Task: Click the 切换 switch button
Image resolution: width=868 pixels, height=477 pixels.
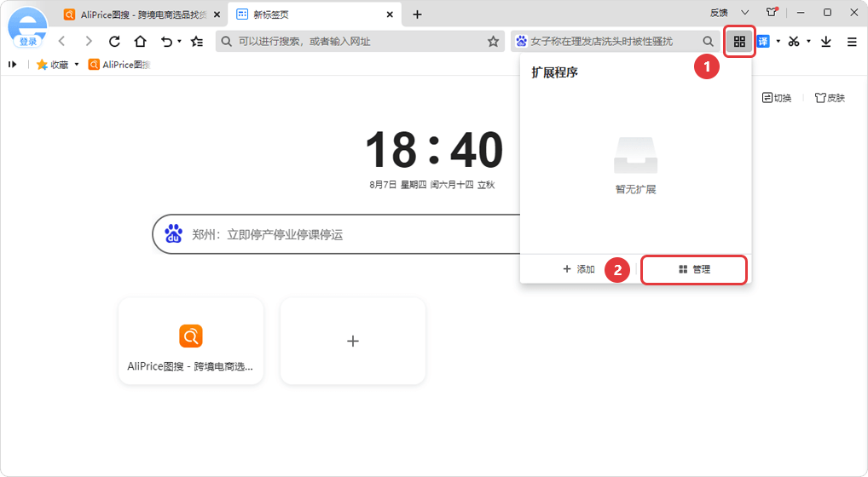Action: 777,98
